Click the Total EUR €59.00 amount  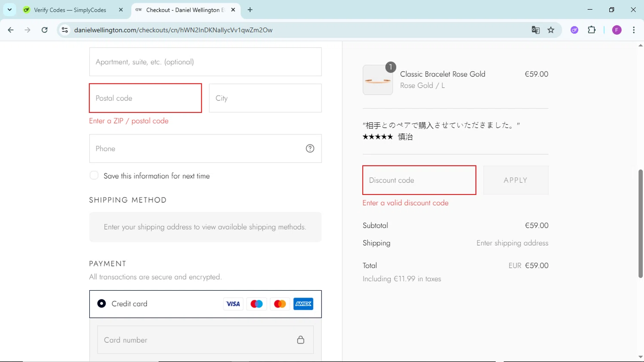tap(529, 266)
